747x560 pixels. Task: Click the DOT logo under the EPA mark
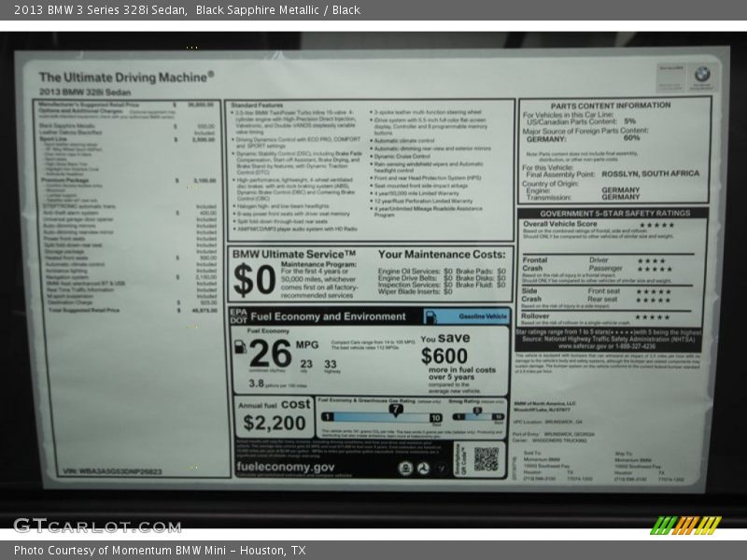click(239, 320)
